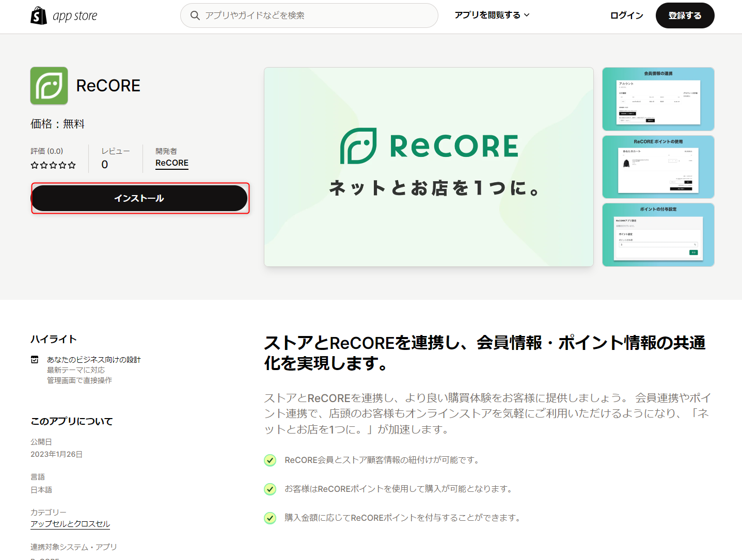Click the calendar-check icon under ハイライト
This screenshot has height=560, width=742.
35,360
